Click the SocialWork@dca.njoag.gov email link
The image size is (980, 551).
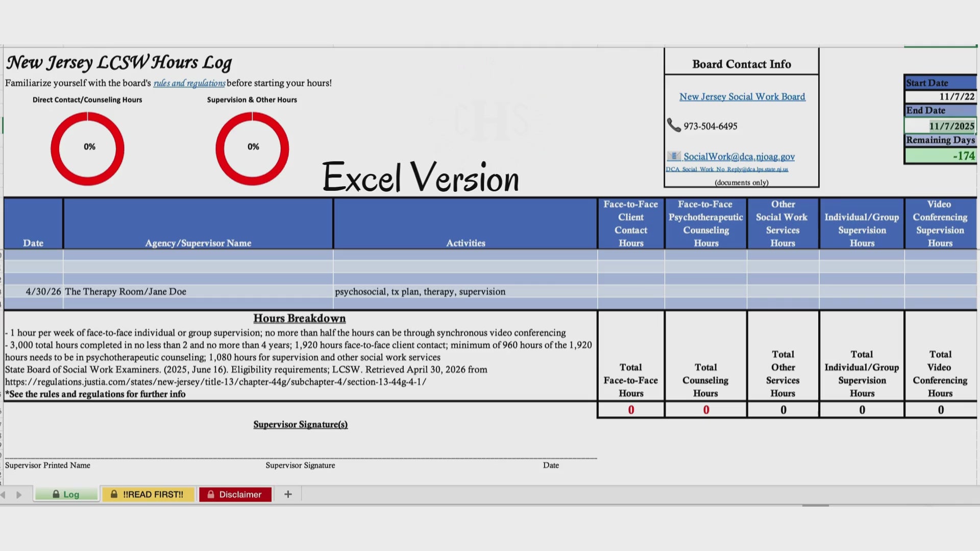pyautogui.click(x=739, y=157)
